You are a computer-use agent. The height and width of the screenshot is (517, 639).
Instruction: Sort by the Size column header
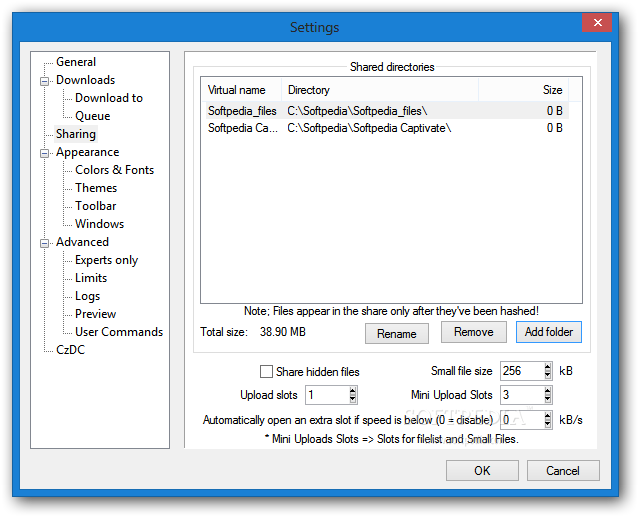point(523,90)
